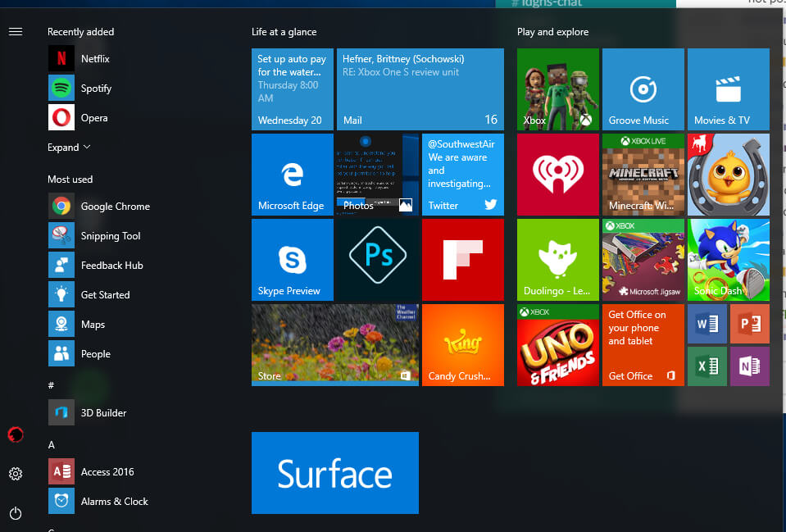Launch the Groove Music tile

coord(643,89)
